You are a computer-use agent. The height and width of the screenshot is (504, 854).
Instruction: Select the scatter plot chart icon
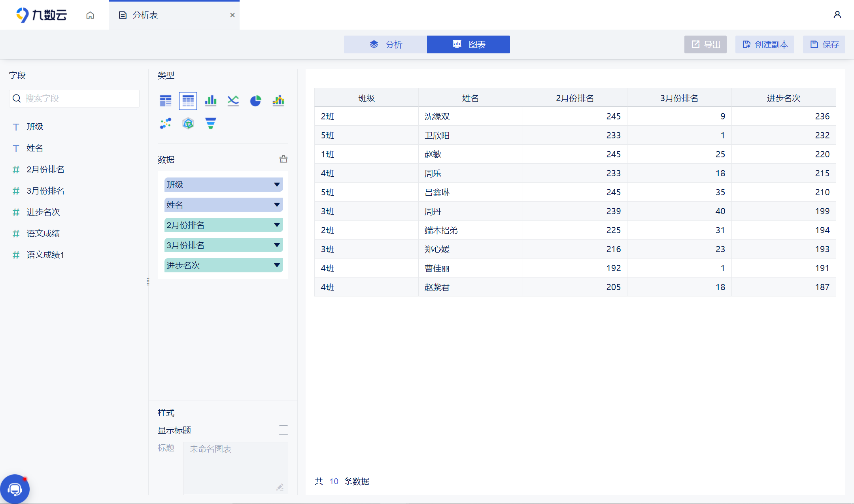coord(166,123)
